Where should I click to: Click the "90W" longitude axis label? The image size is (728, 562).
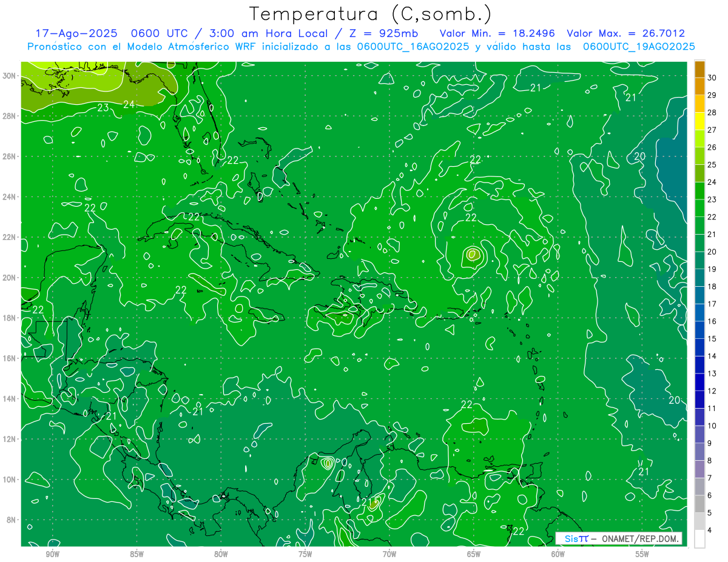pyautogui.click(x=53, y=554)
